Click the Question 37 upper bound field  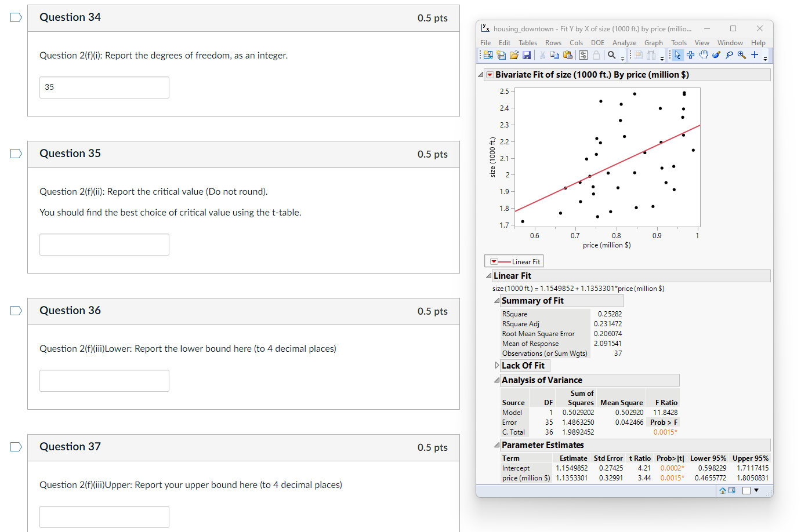(x=104, y=517)
